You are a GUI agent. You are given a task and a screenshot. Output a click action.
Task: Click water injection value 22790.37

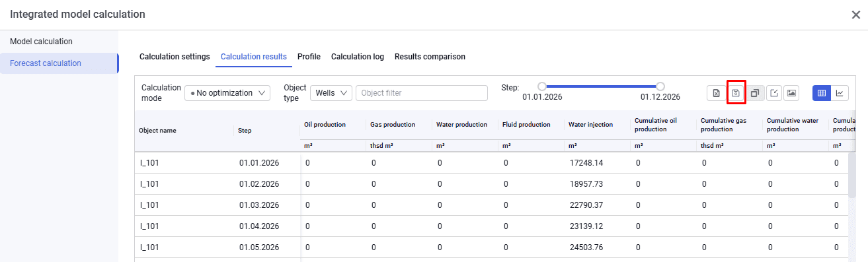coord(586,205)
